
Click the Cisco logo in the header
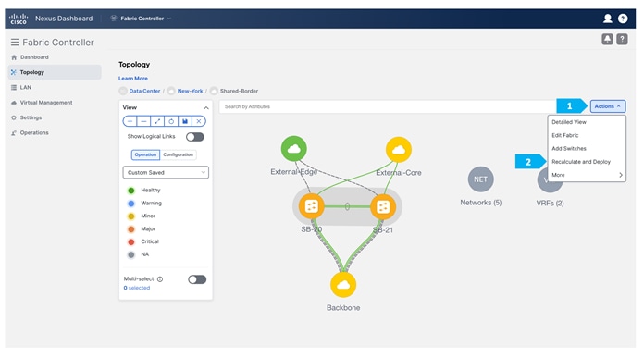pos(19,19)
